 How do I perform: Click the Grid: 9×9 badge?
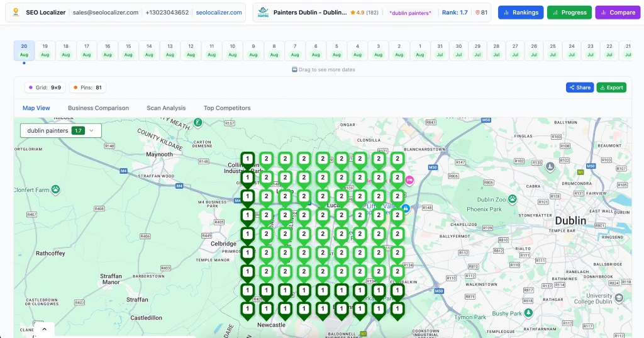pyautogui.click(x=45, y=87)
